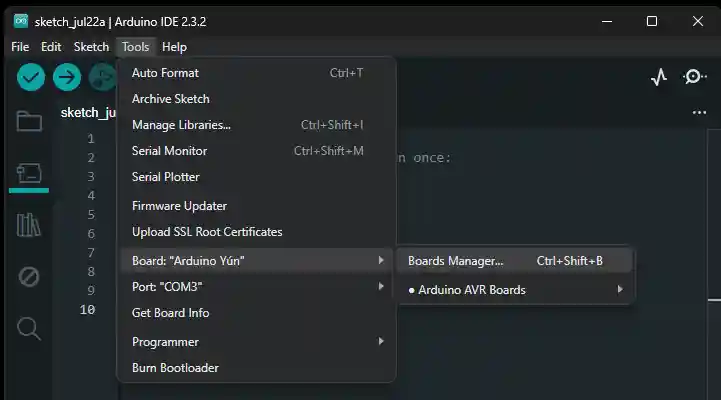
Task: Close the Arduino IDE window
Action: [698, 21]
